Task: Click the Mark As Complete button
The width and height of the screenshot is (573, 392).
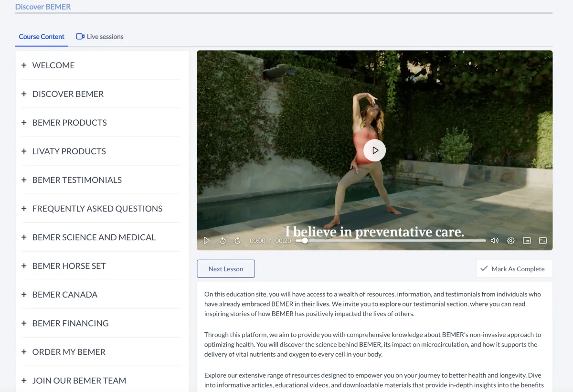Action: pos(514,269)
